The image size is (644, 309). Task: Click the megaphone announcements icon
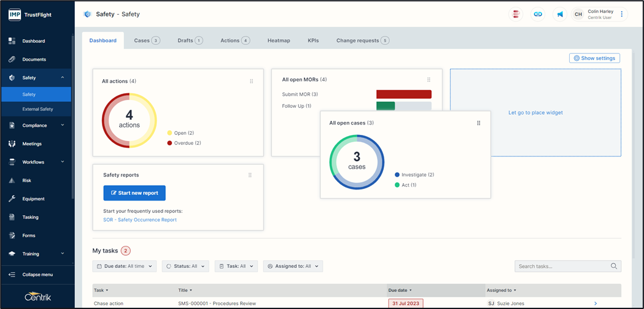[x=560, y=14]
